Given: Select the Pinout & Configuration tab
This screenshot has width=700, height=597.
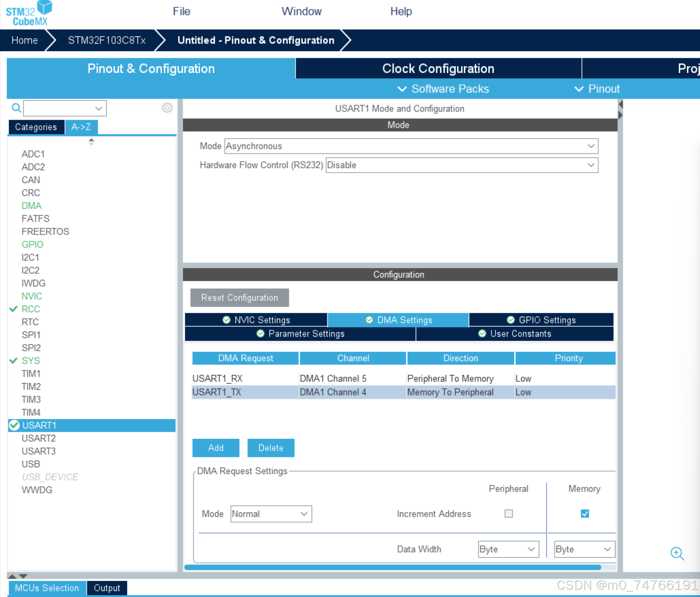Looking at the screenshot, I should click(x=151, y=68).
